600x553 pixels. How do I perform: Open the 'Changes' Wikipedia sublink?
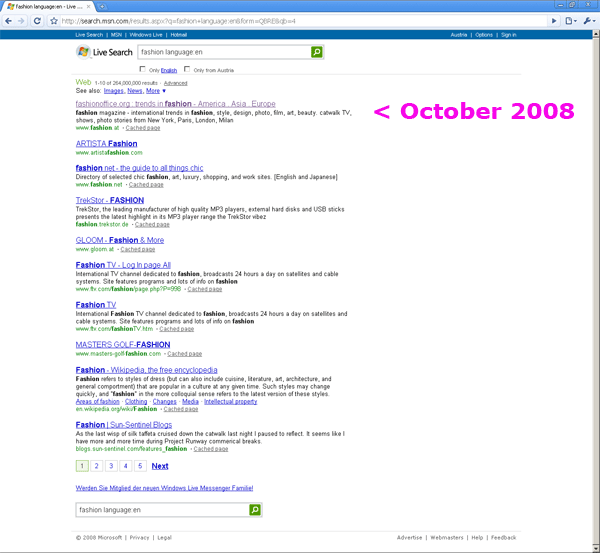165,401
